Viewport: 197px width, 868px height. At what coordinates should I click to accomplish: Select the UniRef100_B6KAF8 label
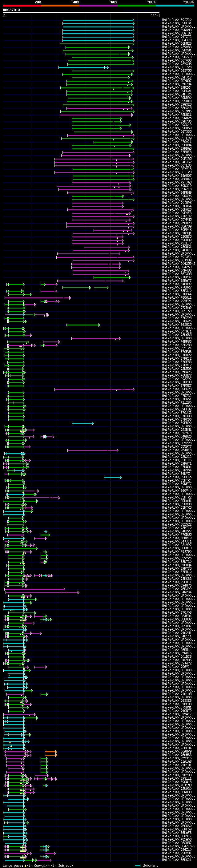tap(177, 833)
